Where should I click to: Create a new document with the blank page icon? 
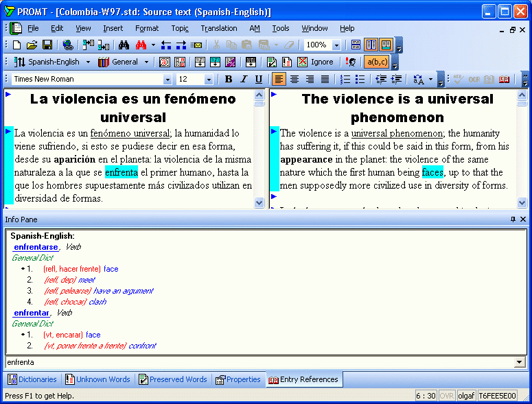(16, 45)
